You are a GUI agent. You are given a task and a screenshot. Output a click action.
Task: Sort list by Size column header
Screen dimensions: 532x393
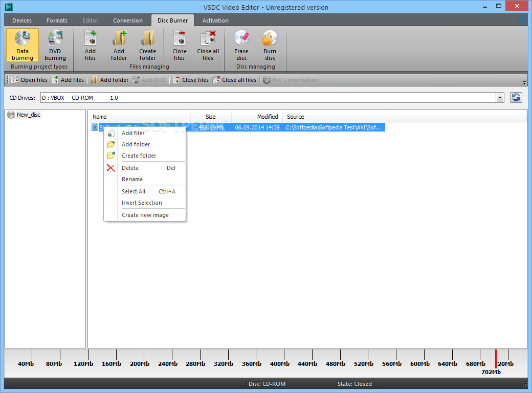click(x=211, y=116)
